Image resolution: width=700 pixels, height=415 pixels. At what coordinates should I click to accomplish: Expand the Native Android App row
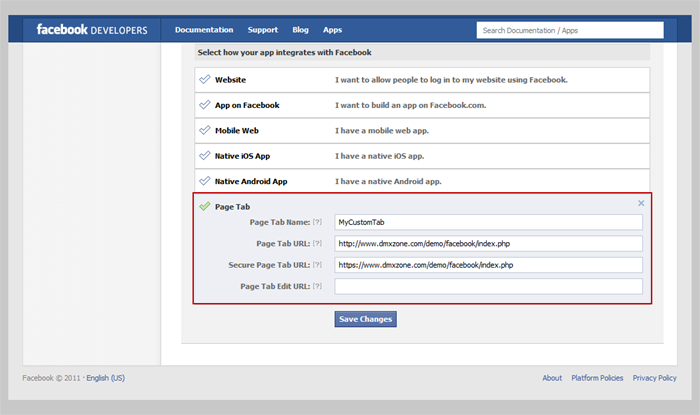[422, 181]
